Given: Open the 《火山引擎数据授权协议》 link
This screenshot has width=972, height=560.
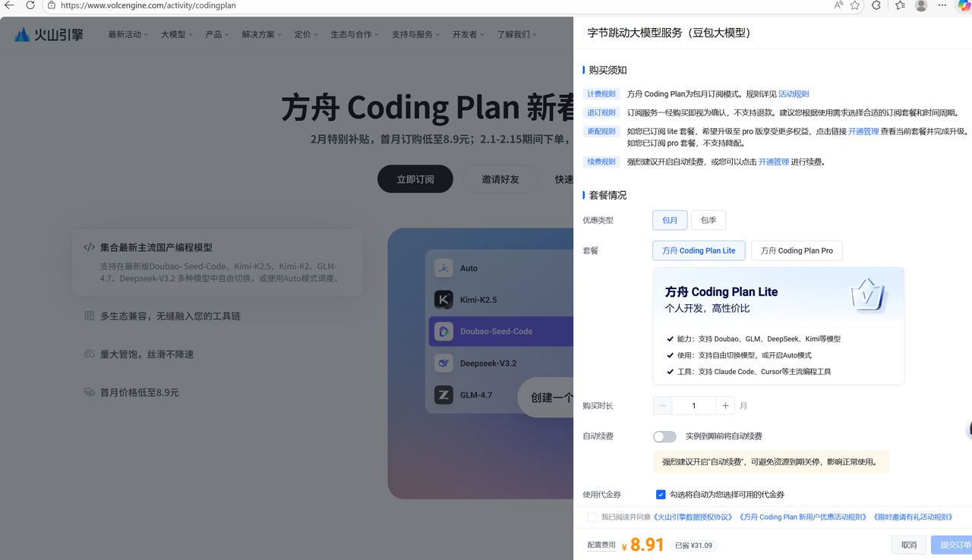Looking at the screenshot, I should 693,518.
